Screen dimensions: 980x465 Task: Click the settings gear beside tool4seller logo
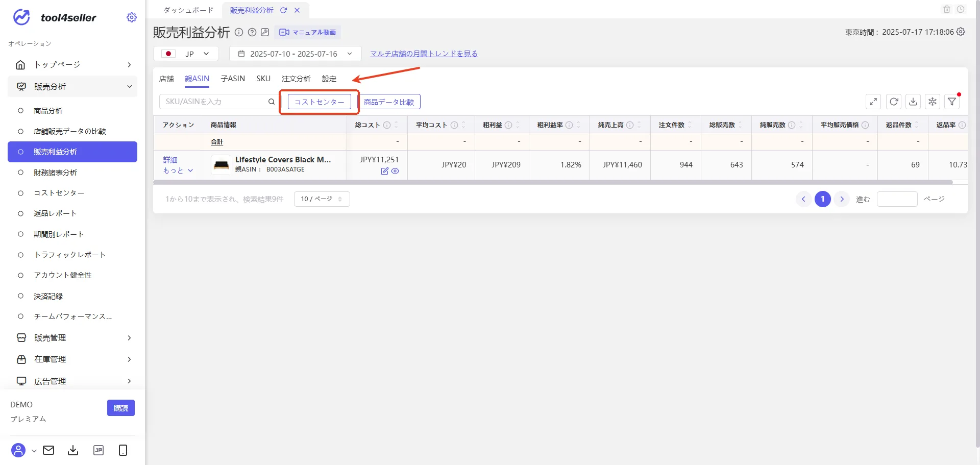(132, 17)
